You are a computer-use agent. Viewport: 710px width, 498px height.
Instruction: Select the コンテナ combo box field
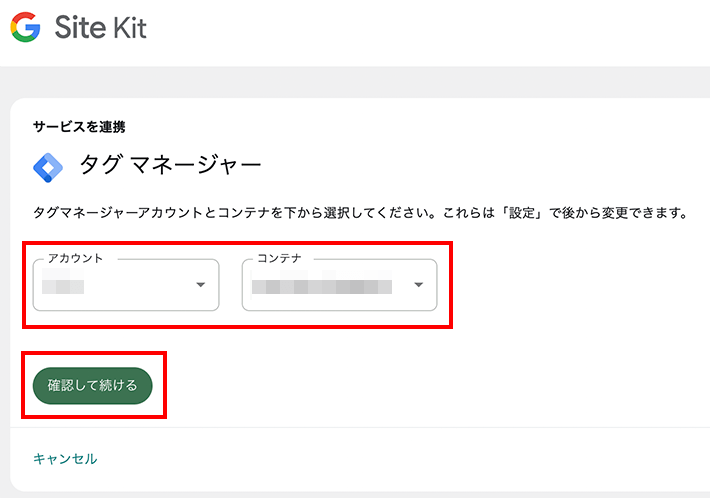click(340, 285)
